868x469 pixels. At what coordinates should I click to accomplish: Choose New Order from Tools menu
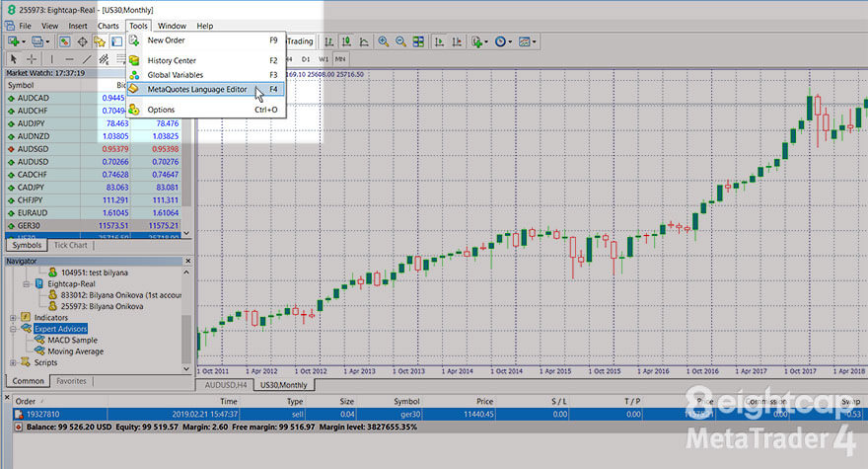click(x=206, y=40)
